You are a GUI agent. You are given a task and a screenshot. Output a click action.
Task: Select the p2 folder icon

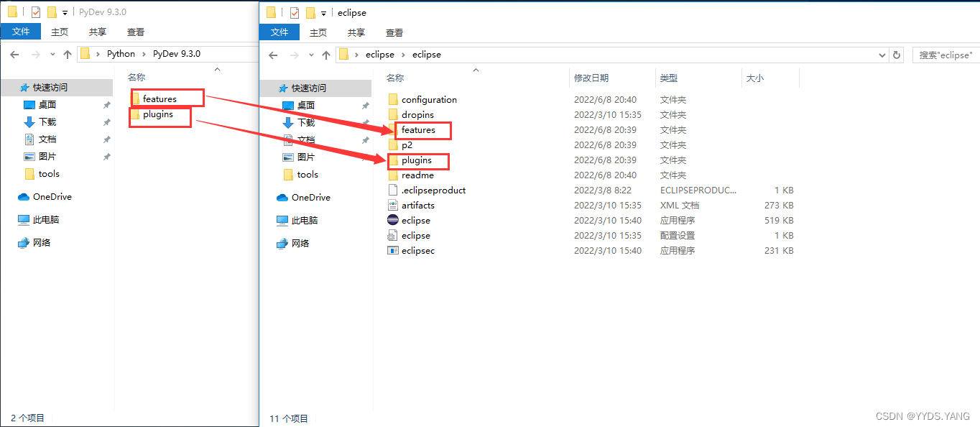tap(392, 144)
